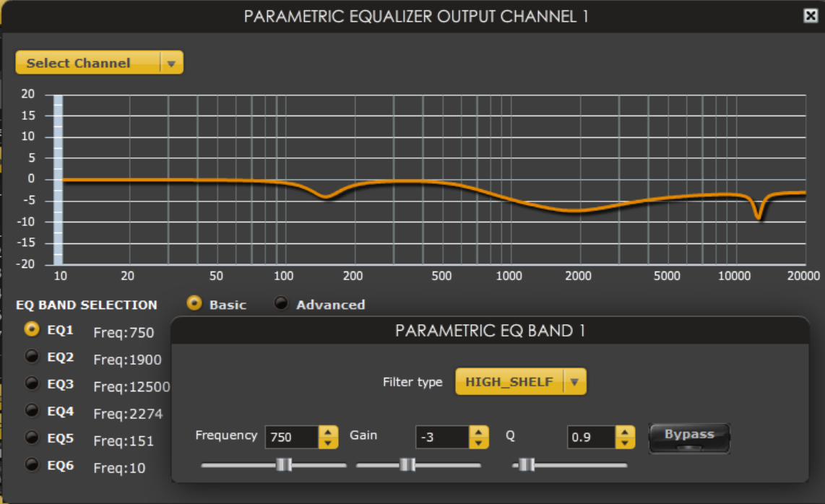825x504 pixels.
Task: Select the EQ1 band radio button
Action: point(32,329)
